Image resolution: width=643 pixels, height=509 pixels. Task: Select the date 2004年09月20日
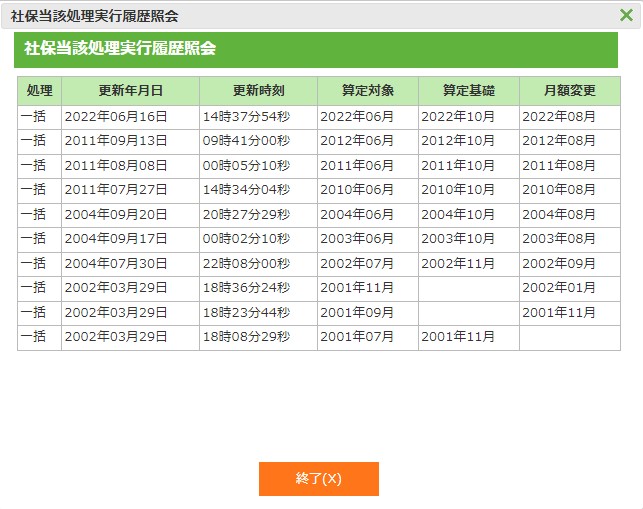coord(116,215)
